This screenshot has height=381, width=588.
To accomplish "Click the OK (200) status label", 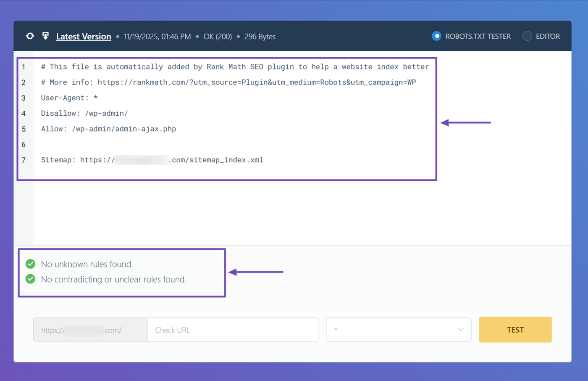I will coord(218,37).
